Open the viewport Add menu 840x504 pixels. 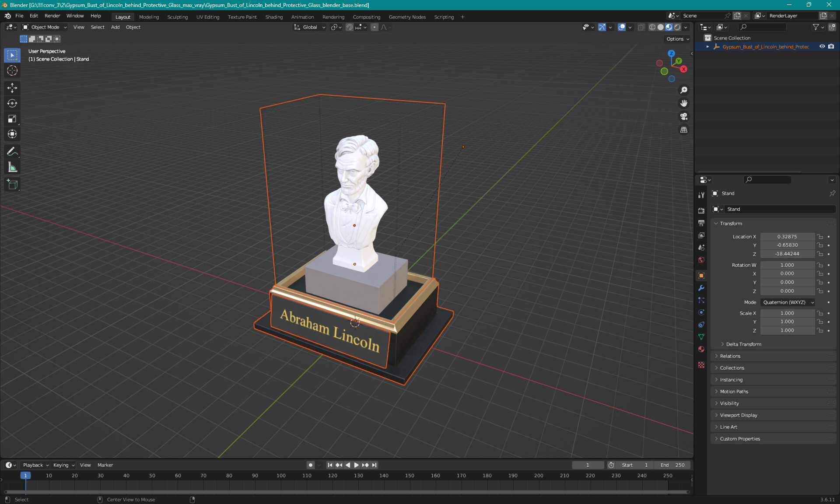pos(115,27)
